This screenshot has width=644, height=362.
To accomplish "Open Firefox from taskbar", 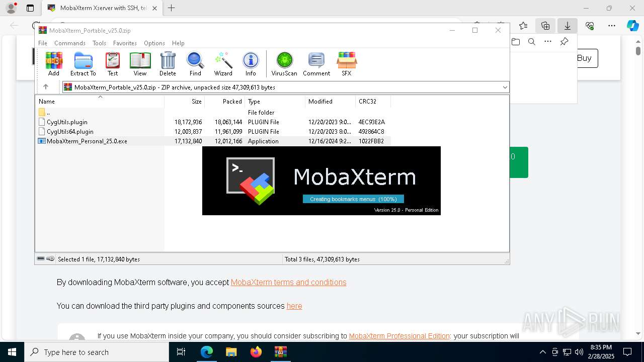I will click(x=256, y=352).
